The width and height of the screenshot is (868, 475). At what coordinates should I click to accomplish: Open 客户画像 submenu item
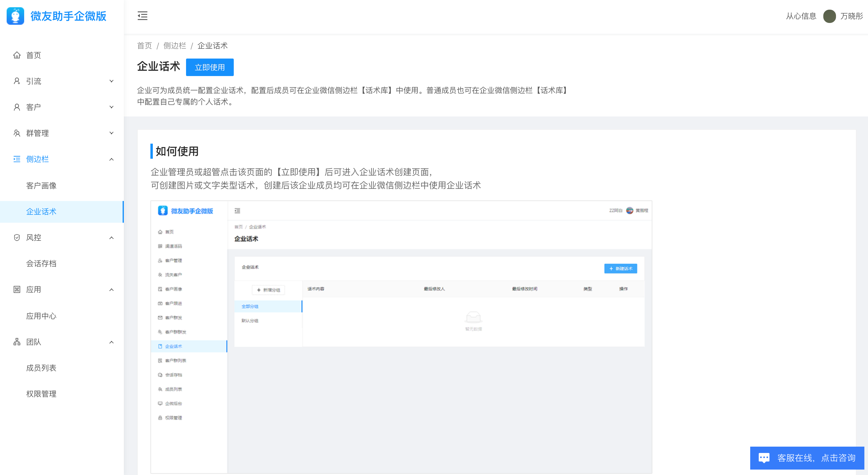[x=62, y=186]
